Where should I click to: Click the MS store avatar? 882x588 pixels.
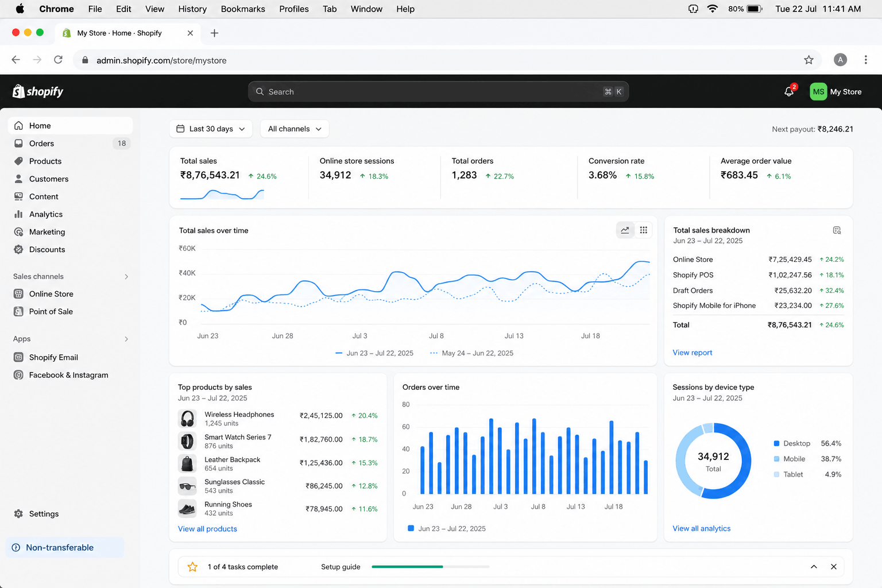pos(818,91)
